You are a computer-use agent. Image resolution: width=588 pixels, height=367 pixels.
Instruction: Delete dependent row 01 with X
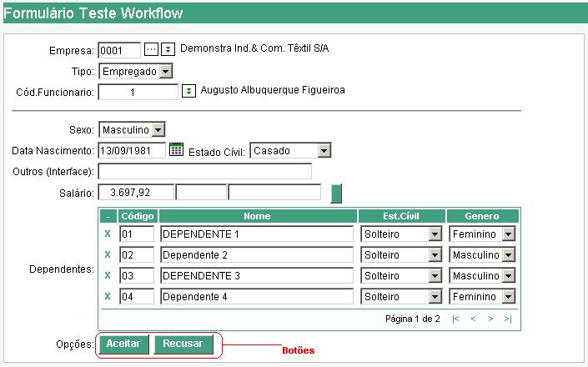coord(108,234)
